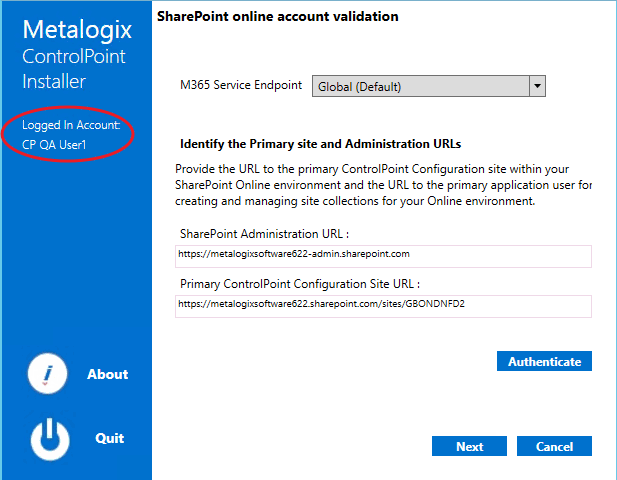Click the About info icon
The width and height of the screenshot is (617, 480).
click(48, 374)
